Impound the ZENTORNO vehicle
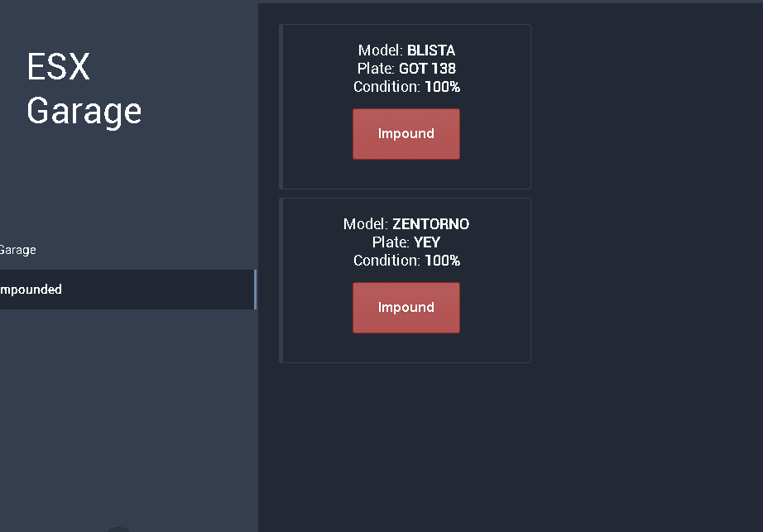Viewport: 763px width, 532px height. pyautogui.click(x=405, y=308)
